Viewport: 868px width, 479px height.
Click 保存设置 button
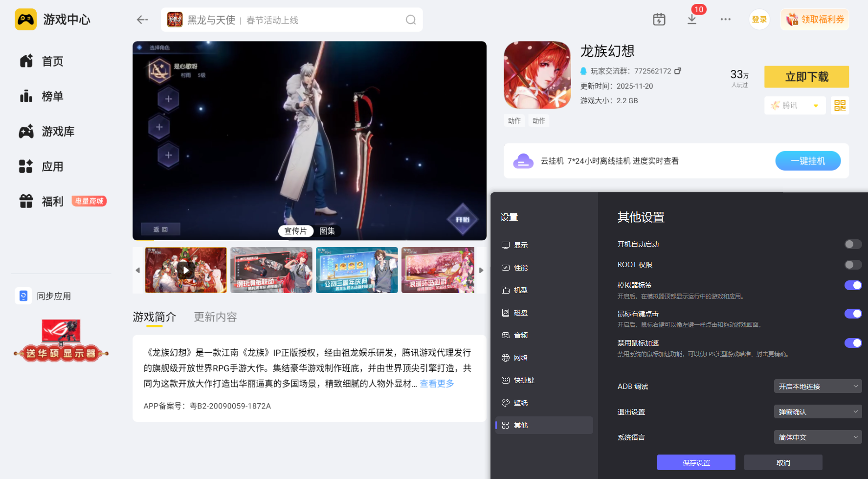coord(696,462)
